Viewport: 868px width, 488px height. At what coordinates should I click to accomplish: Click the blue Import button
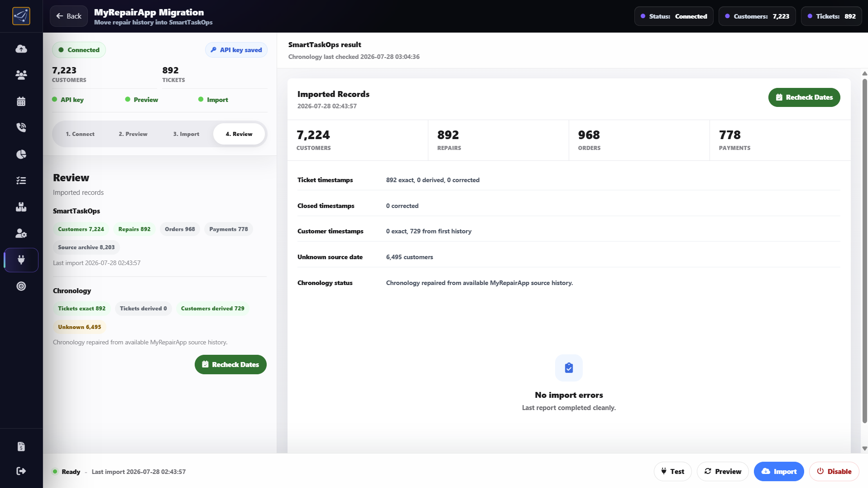click(779, 472)
